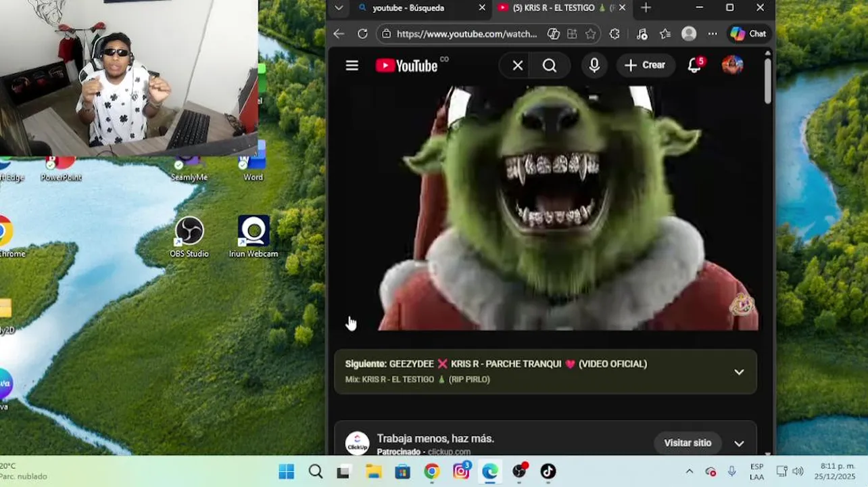Image resolution: width=868 pixels, height=487 pixels.
Task: Switch to the 'KRIS R - EL TESTIGO' tab
Action: [x=553, y=7]
